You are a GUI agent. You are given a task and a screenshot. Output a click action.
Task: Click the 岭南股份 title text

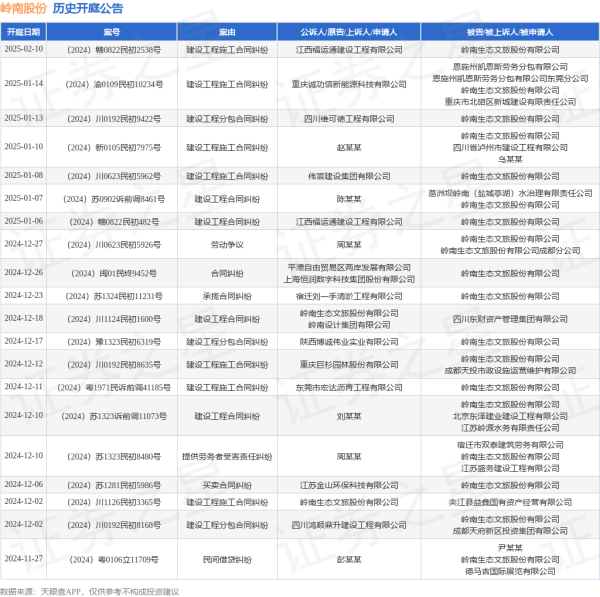tap(24, 8)
